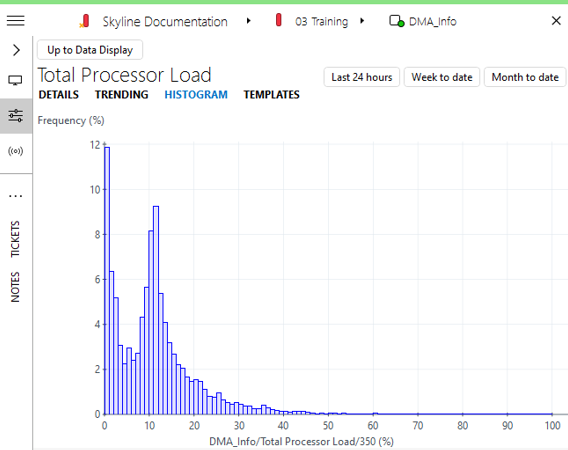Open the three-dots more options

click(16, 196)
